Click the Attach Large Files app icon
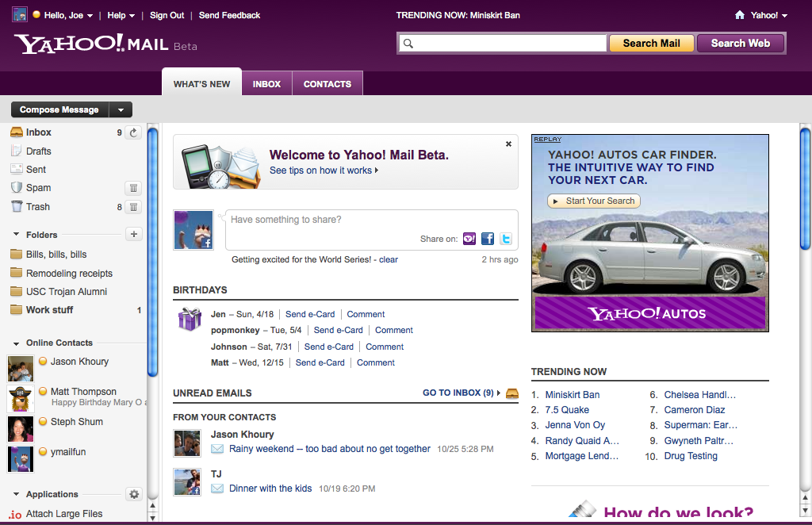The width and height of the screenshot is (812, 525). tap(15, 514)
